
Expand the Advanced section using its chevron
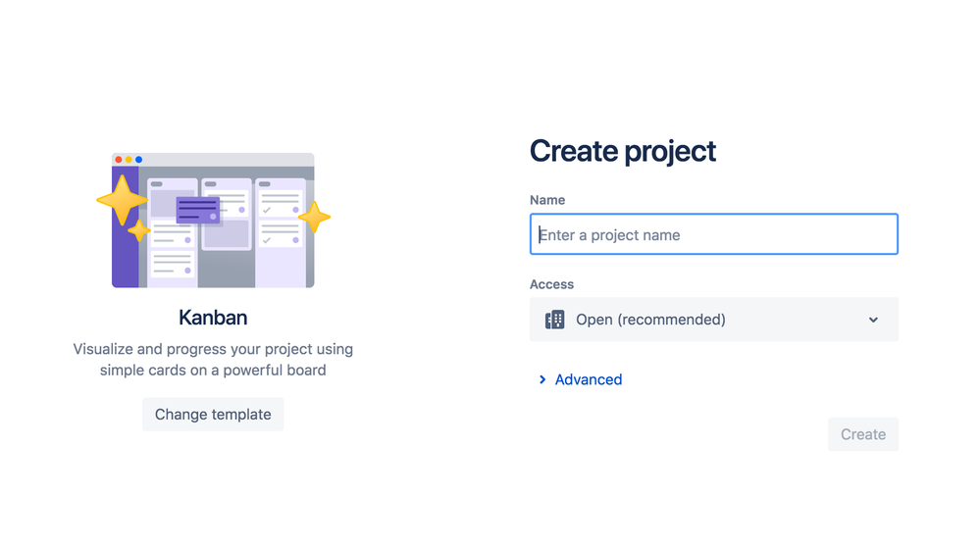(x=542, y=379)
